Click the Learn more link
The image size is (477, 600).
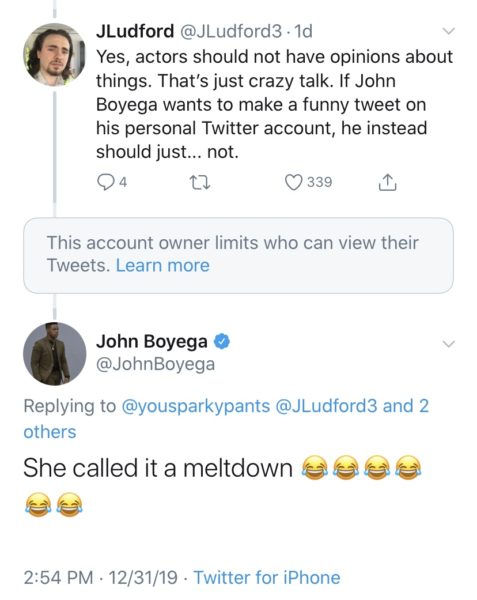click(163, 265)
